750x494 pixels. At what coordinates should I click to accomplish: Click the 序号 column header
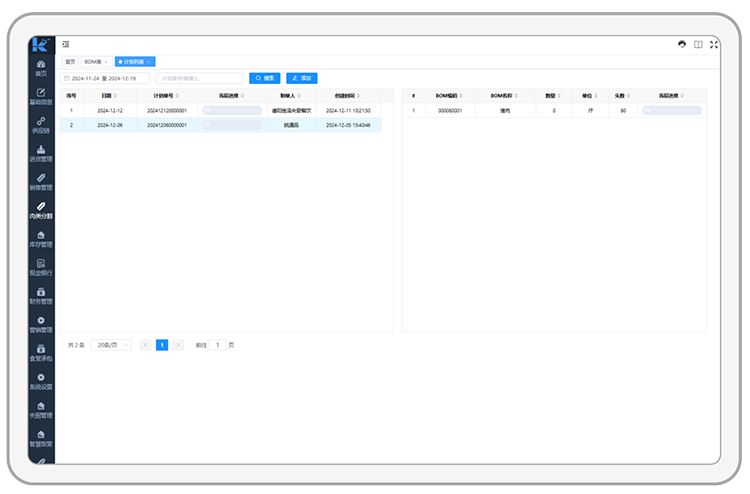point(71,96)
